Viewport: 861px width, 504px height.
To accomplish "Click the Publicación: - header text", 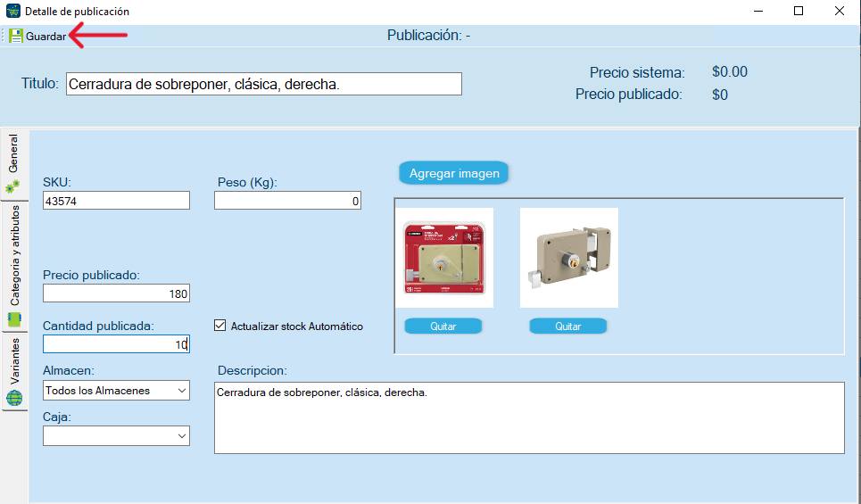I will [x=429, y=35].
